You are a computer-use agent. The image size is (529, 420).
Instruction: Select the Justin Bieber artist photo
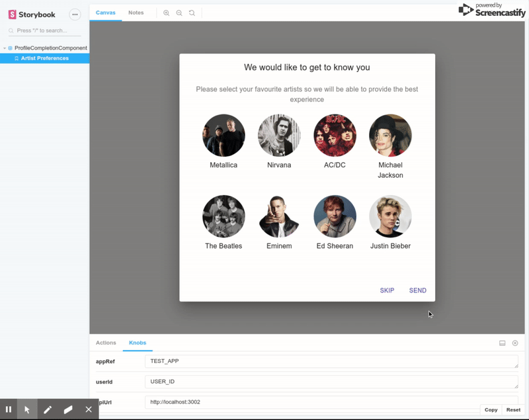point(390,216)
